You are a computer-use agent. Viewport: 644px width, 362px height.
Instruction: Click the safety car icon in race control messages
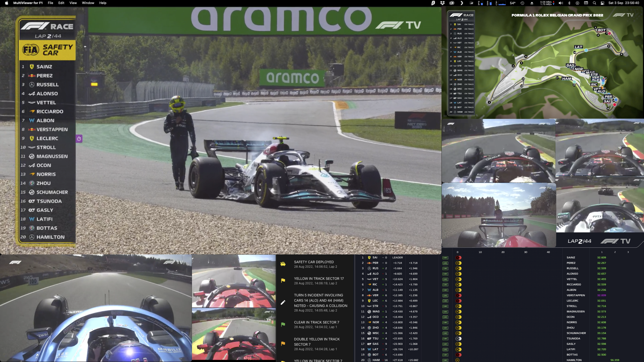[283, 264]
